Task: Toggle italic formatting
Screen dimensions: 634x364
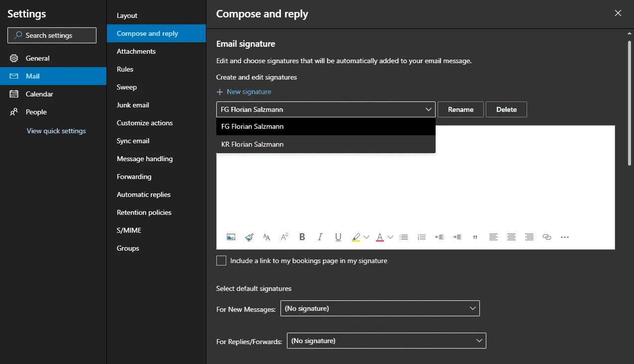Action: (x=320, y=237)
